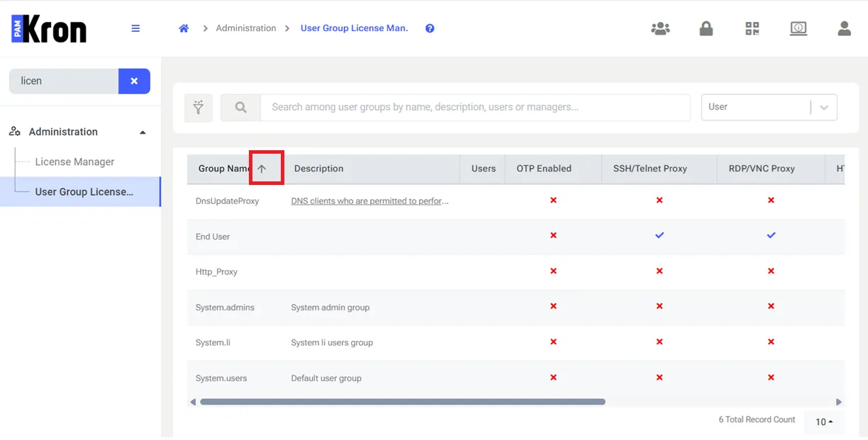
Task: Select the System.users group name
Action: [x=221, y=378]
